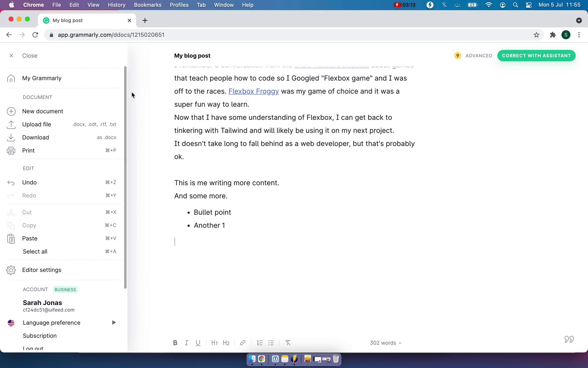Click the address bar URL
588x368 pixels.
tap(111, 35)
